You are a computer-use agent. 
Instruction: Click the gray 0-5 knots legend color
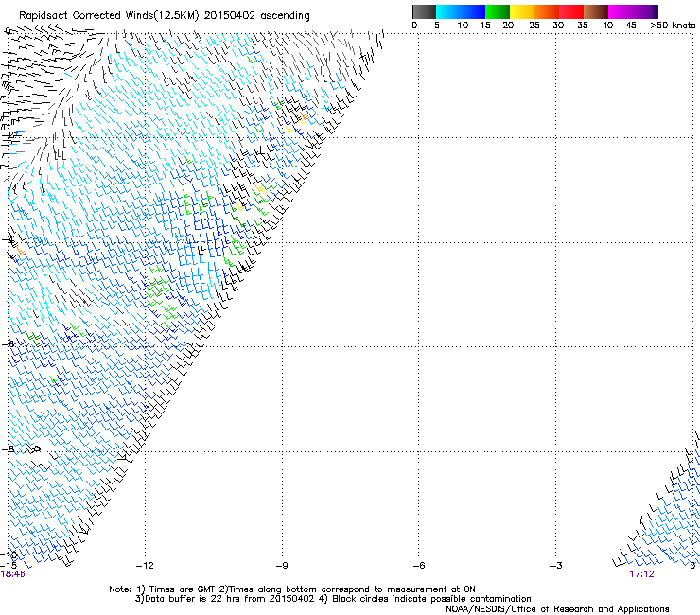424,11
